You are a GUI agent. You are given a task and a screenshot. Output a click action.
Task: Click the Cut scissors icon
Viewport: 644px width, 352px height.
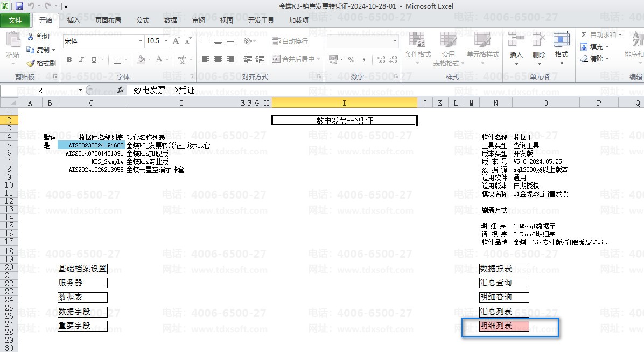(x=30, y=37)
